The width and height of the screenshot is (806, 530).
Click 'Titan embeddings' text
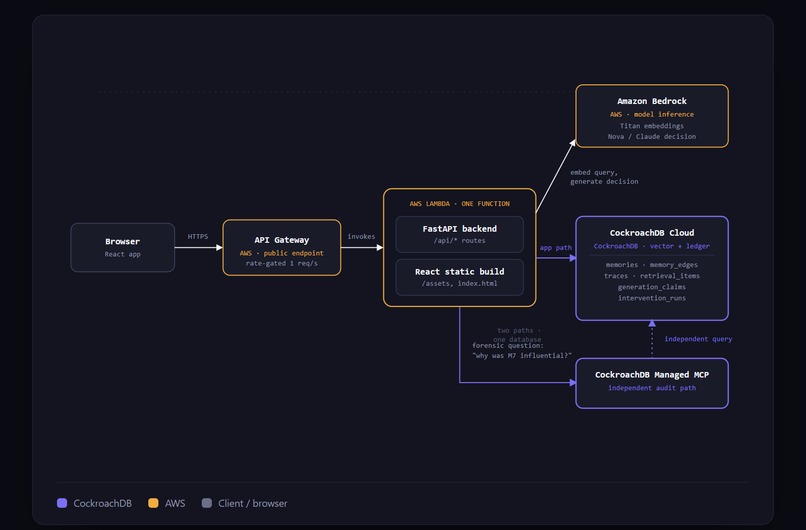coord(652,125)
